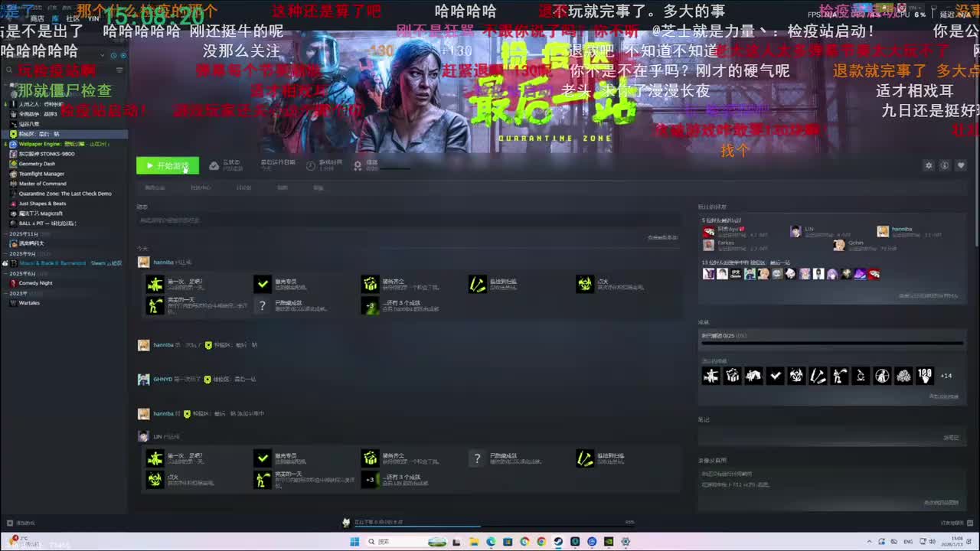
Task: Select the 指南 tab
Action: pyautogui.click(x=283, y=187)
